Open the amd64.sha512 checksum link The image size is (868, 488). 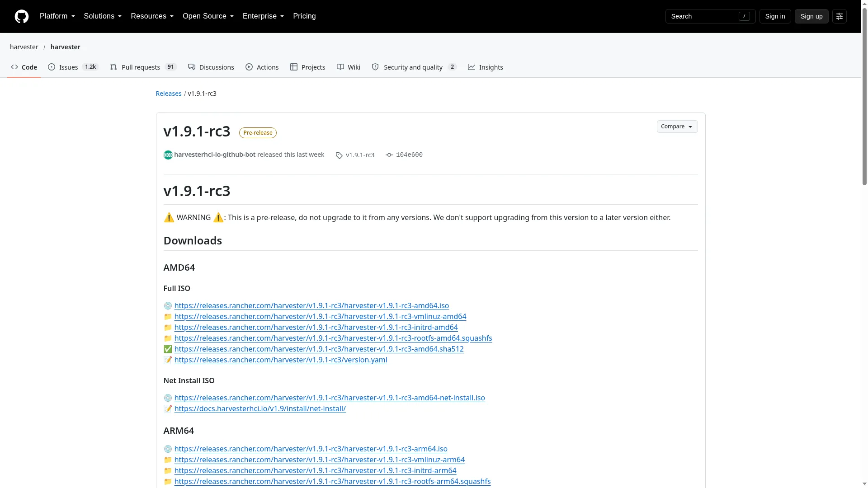click(x=319, y=349)
